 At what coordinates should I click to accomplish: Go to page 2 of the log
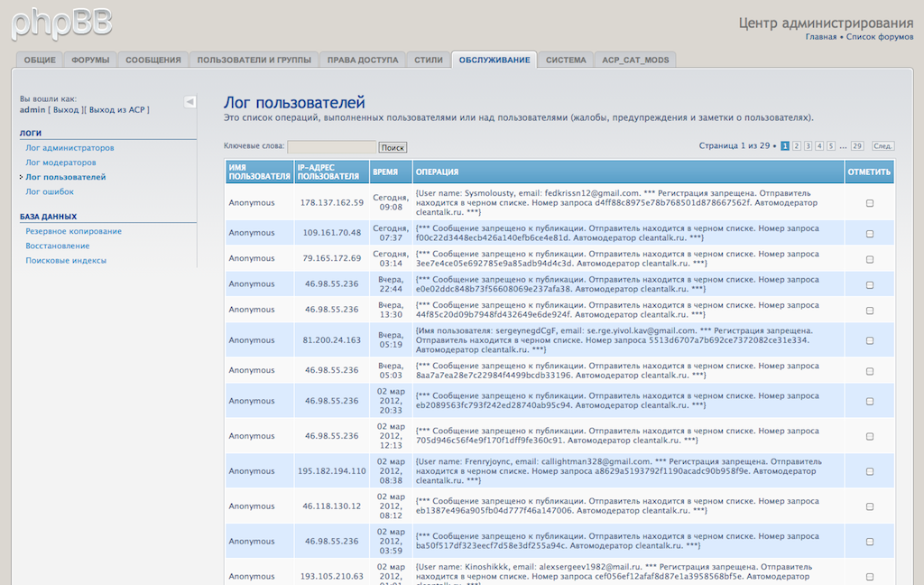click(797, 145)
